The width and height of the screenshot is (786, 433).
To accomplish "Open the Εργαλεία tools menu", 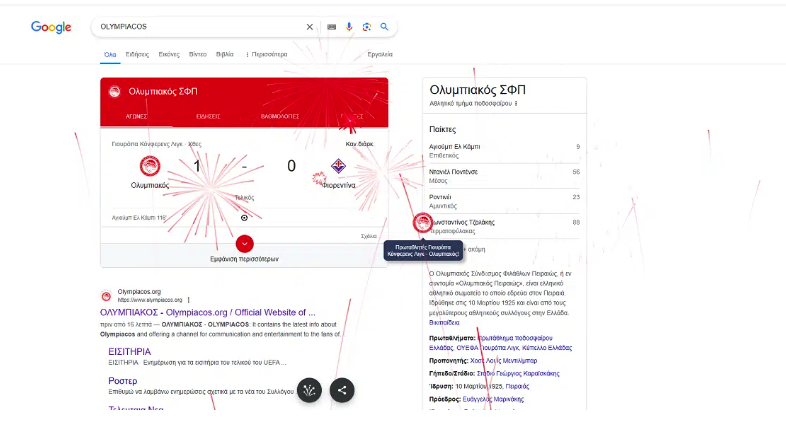I will click(380, 54).
